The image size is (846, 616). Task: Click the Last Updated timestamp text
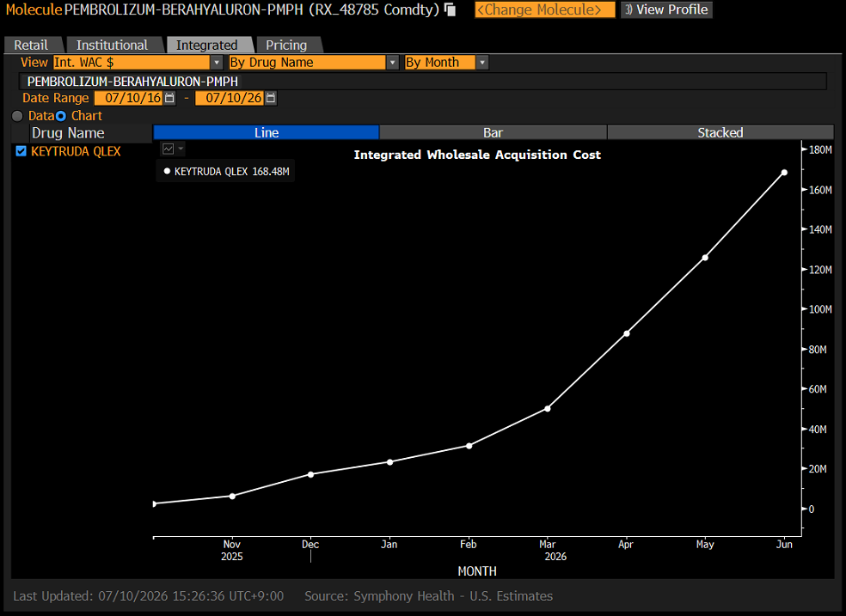pyautogui.click(x=149, y=596)
